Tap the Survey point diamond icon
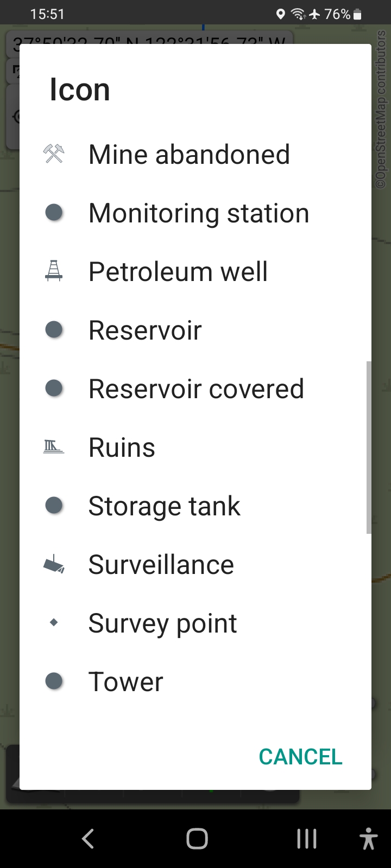This screenshot has height=868, width=391. click(54, 623)
